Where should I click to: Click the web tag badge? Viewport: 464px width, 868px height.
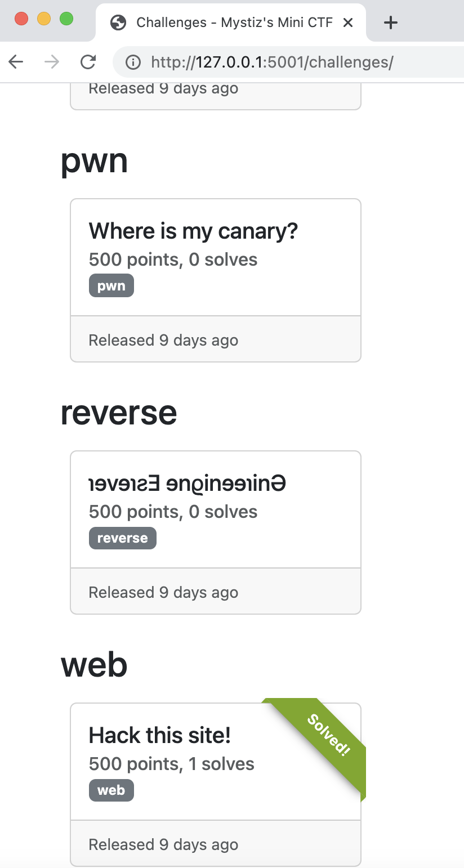click(111, 790)
